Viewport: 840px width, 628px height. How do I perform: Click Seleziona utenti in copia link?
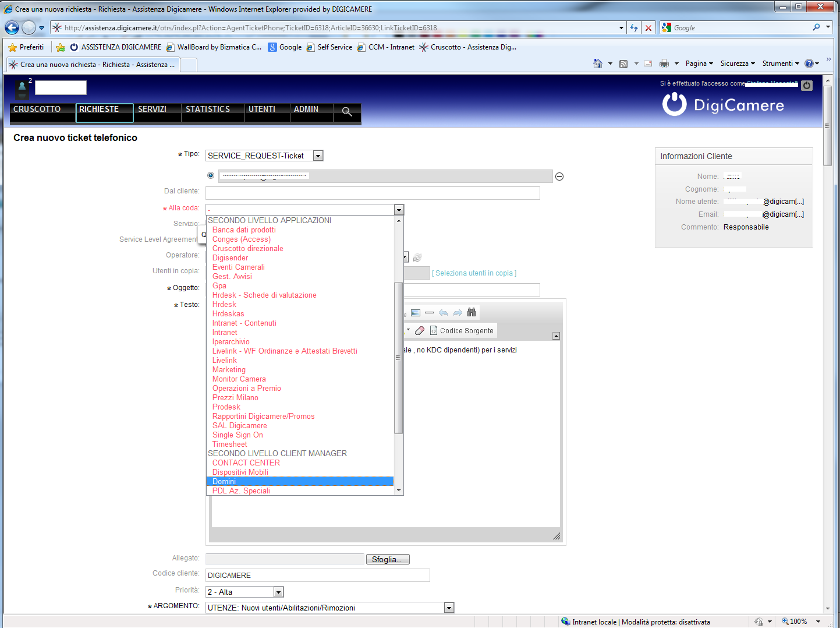pyautogui.click(x=474, y=273)
